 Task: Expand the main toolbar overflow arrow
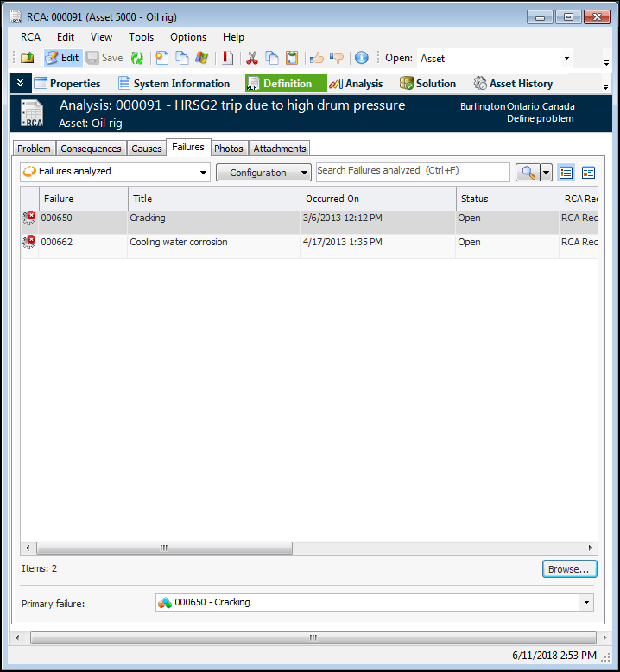pyautogui.click(x=606, y=63)
